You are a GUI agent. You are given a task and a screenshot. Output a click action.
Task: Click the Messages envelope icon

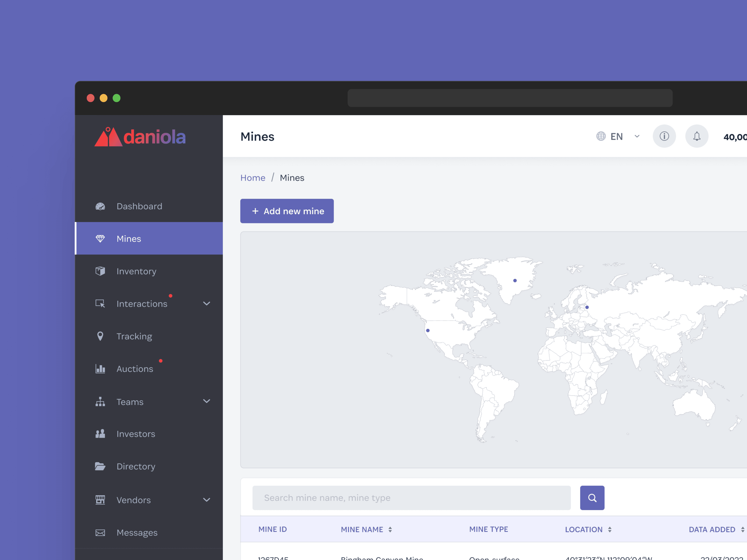(x=100, y=533)
